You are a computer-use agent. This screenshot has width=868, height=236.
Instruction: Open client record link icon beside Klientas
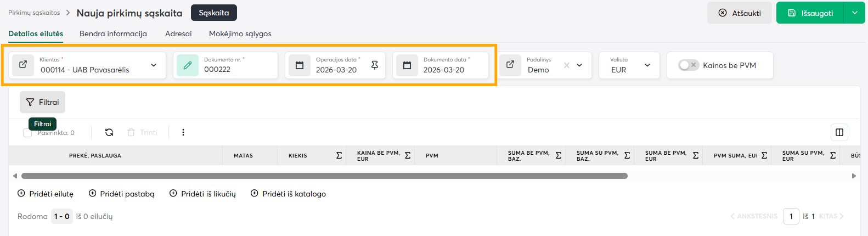pyautogui.click(x=23, y=65)
